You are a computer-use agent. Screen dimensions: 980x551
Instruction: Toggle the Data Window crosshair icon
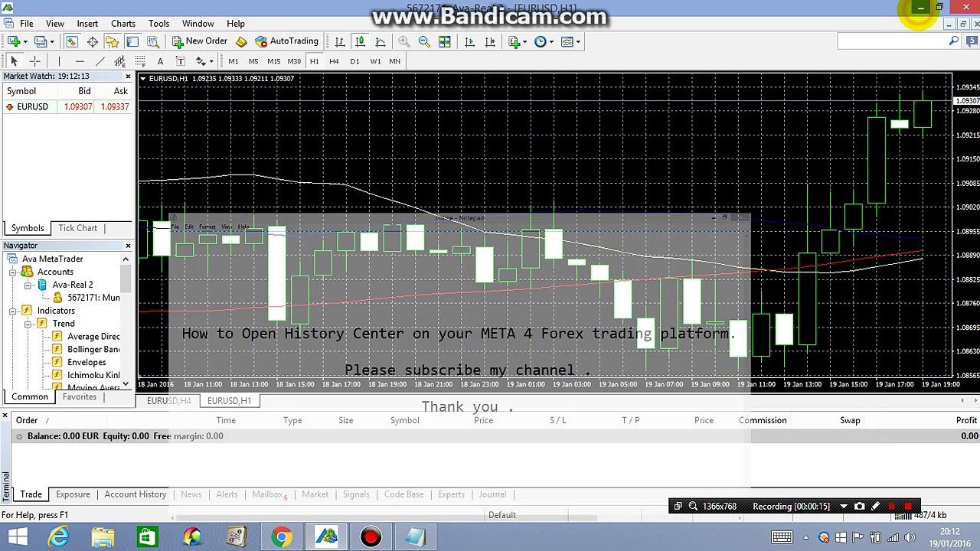click(x=92, y=41)
